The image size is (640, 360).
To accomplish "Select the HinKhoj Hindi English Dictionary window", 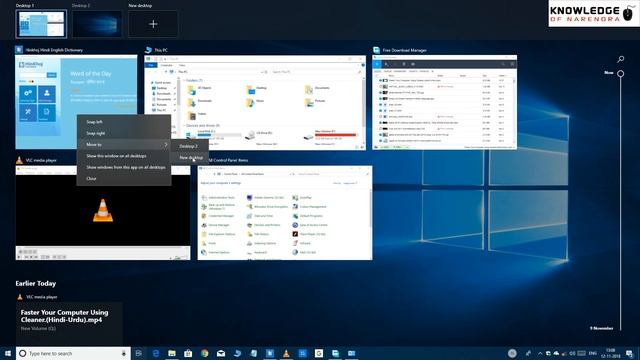I will click(x=76, y=102).
